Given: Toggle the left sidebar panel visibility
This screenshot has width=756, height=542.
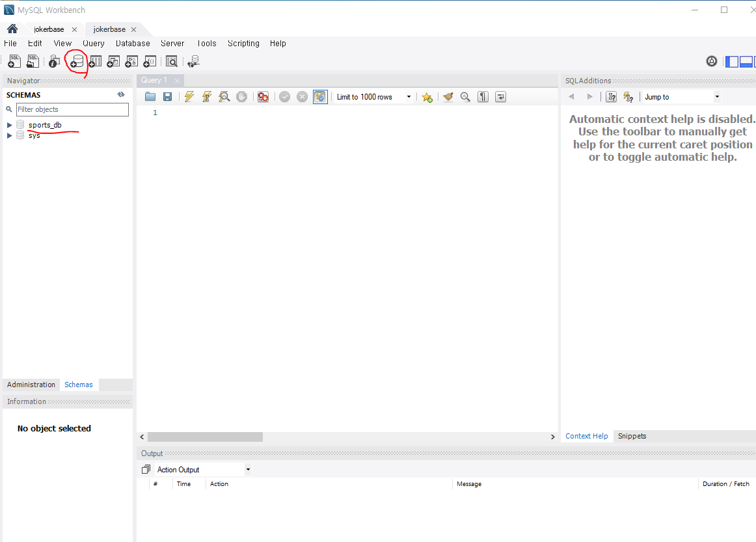Looking at the screenshot, I should (732, 61).
